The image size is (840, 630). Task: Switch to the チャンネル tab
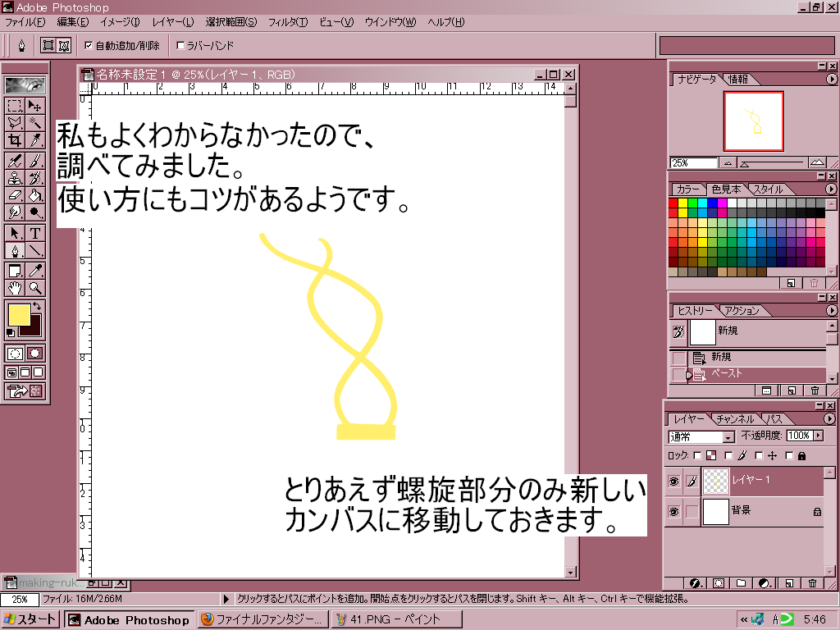[734, 419]
